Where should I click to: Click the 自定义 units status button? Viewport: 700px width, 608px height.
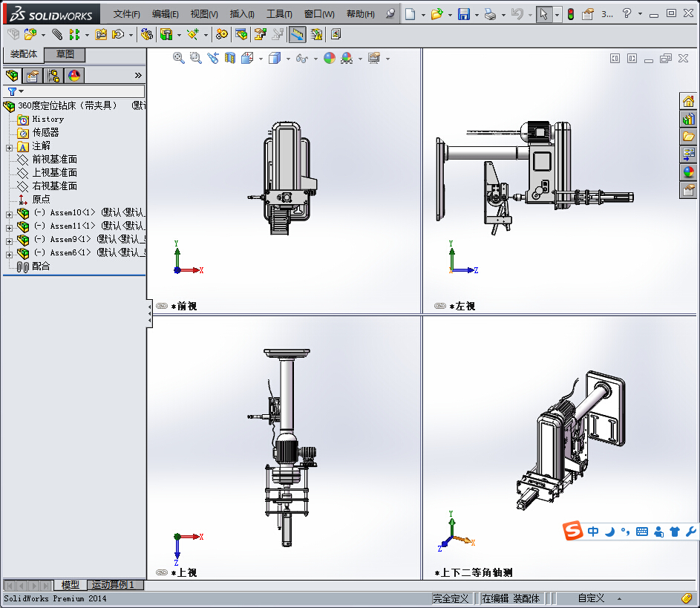click(x=591, y=598)
